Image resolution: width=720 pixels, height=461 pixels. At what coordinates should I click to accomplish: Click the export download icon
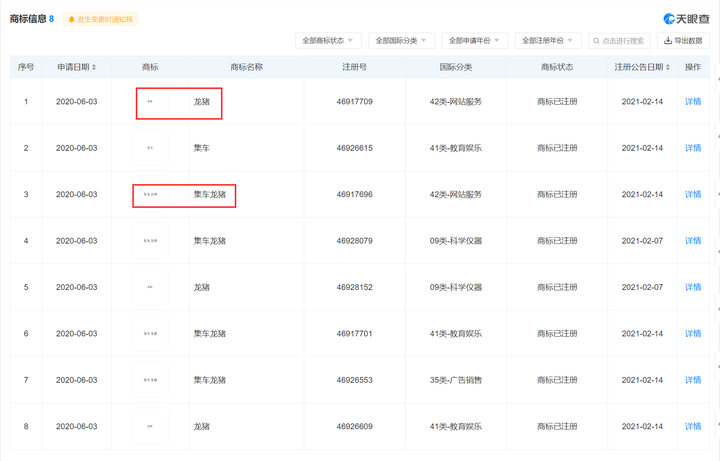668,40
